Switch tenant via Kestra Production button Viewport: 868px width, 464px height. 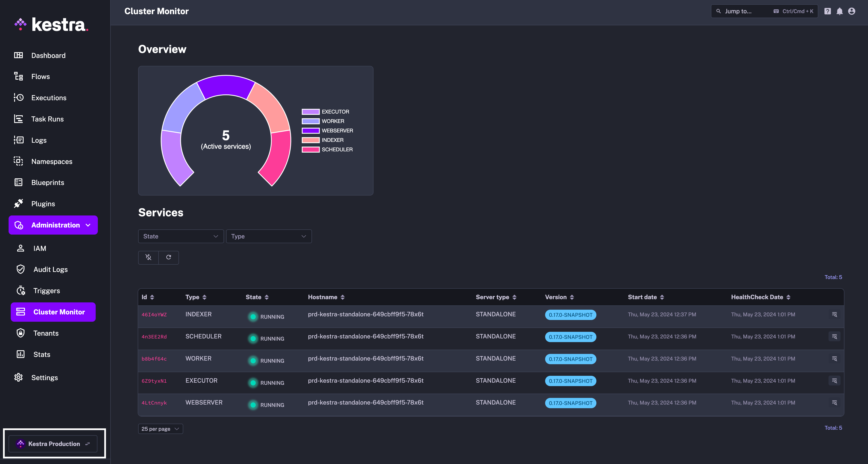[x=53, y=443]
